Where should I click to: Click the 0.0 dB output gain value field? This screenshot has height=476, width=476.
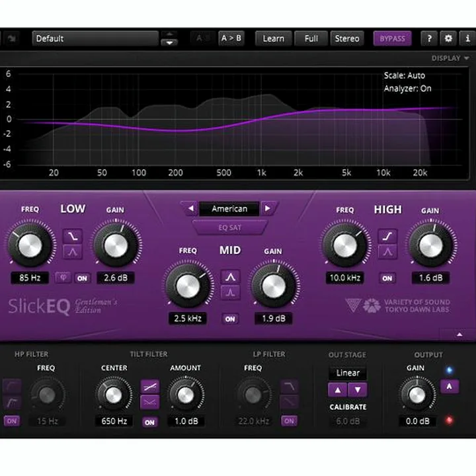418,421
